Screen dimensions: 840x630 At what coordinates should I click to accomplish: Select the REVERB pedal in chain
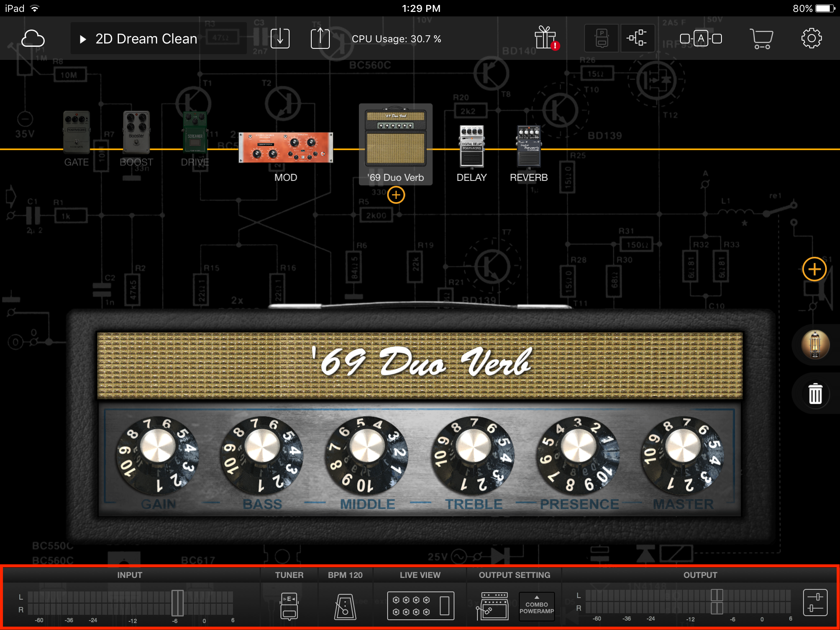(x=529, y=146)
